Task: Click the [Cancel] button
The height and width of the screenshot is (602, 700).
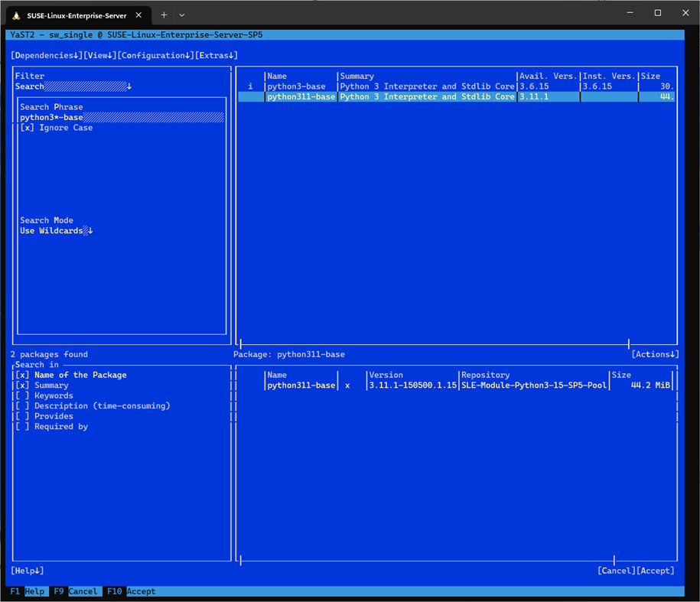Action: point(617,571)
